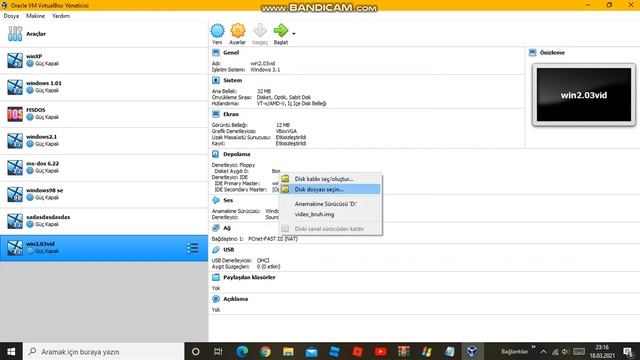Click the Ses speaker icon
This screenshot has width=640, height=360.
(216, 200)
